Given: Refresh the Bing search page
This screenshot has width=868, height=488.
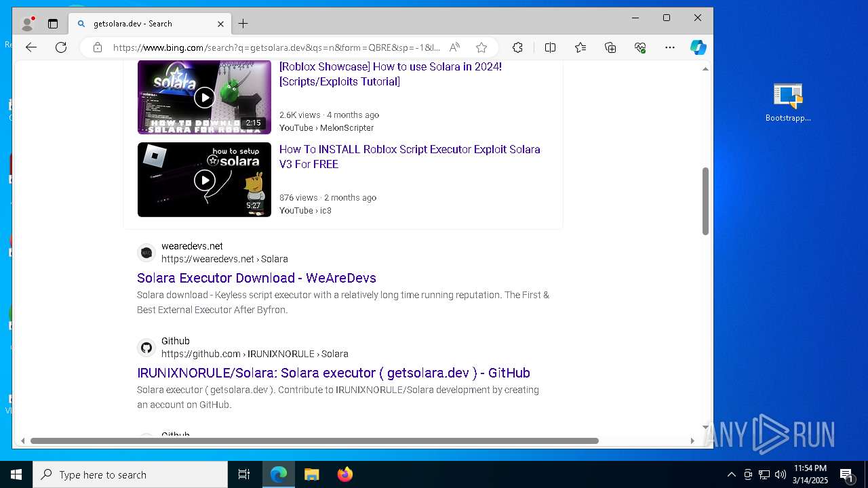Looking at the screenshot, I should click(61, 47).
